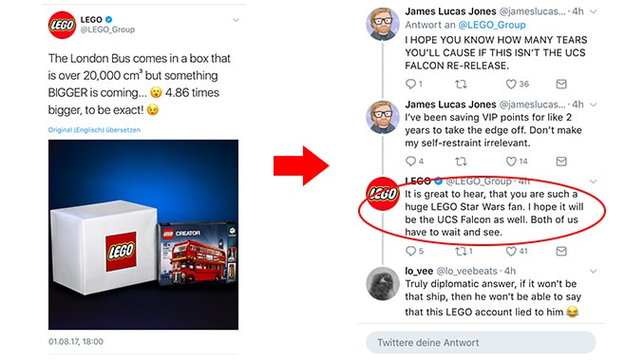Open the LEGO box and bus image
The image size is (644, 362).
coord(143,235)
